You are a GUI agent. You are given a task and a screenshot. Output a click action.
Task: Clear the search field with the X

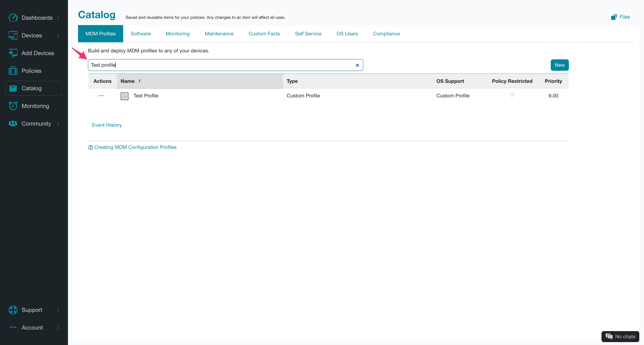357,65
